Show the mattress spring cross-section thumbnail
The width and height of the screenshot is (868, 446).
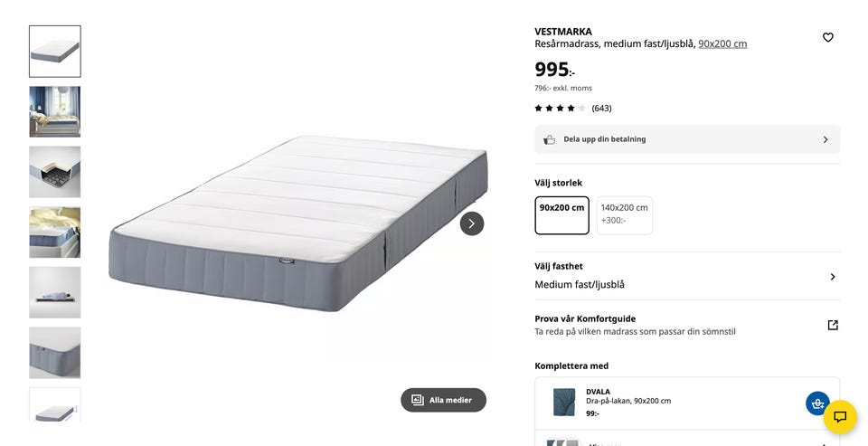coord(55,172)
